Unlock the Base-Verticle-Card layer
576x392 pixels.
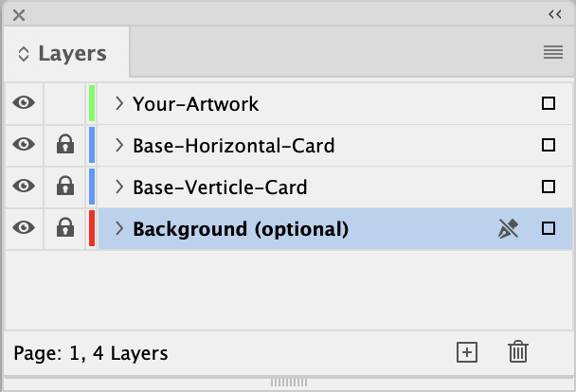pyautogui.click(x=64, y=187)
